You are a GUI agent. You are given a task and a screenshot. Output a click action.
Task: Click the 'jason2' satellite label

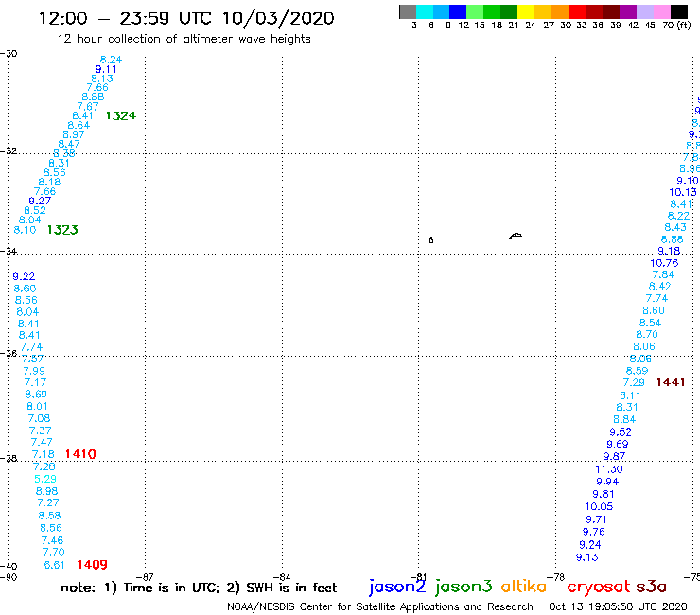(x=397, y=587)
